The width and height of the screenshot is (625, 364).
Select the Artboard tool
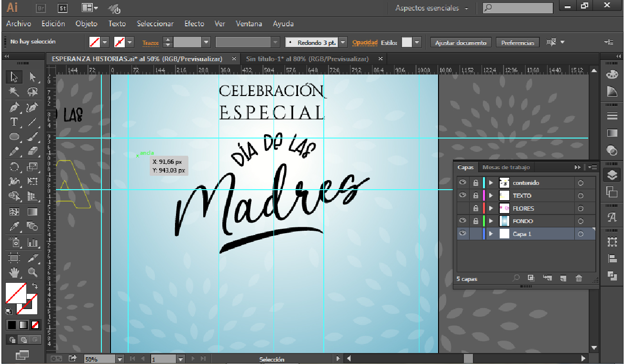coord(14,258)
